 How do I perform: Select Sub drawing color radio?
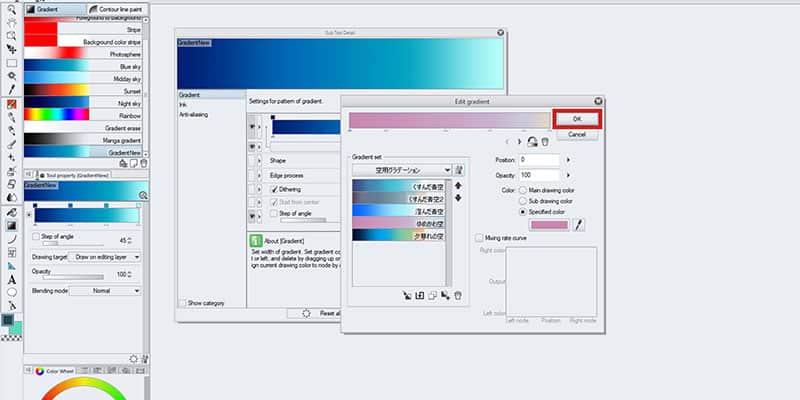click(x=522, y=201)
